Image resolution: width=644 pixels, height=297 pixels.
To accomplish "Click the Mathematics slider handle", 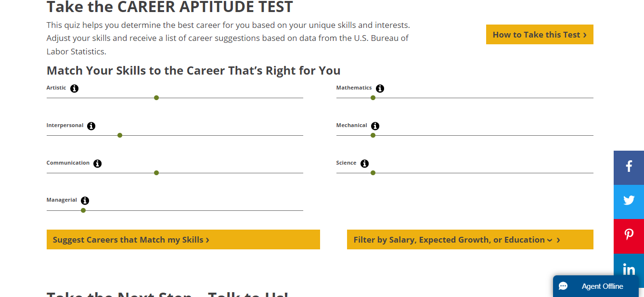I will coord(373,97).
